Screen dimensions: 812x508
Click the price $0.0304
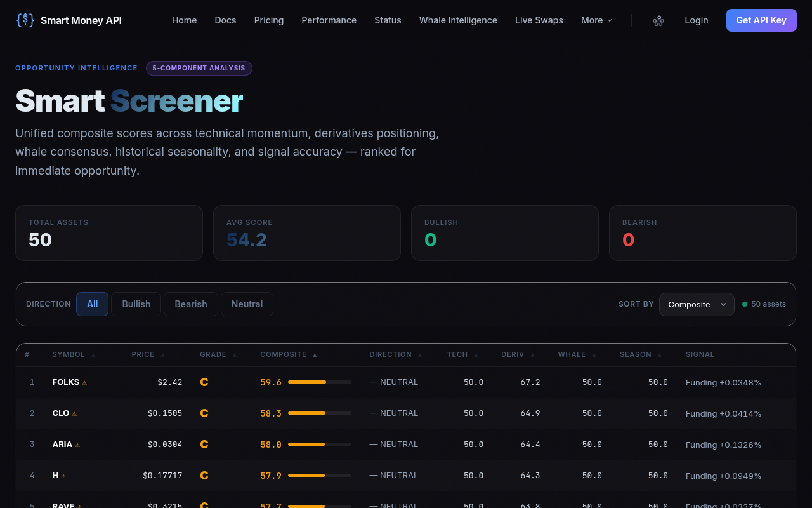165,444
